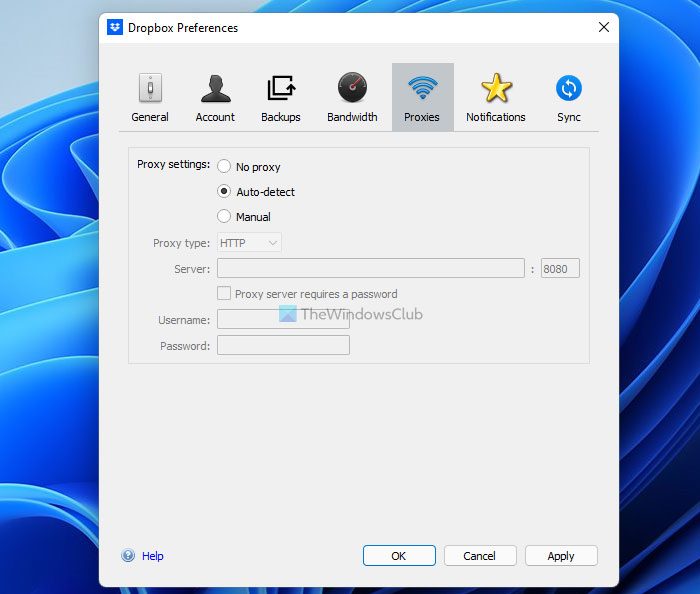Switch to the Sync arrows icon
Screen dimensions: 700x594
568,89
